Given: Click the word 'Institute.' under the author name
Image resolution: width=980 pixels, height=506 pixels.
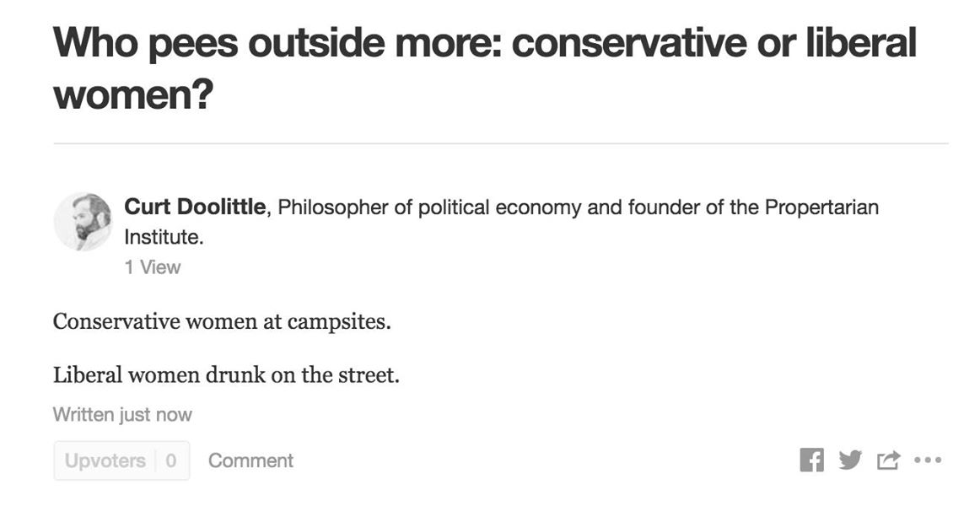Looking at the screenshot, I should (164, 237).
